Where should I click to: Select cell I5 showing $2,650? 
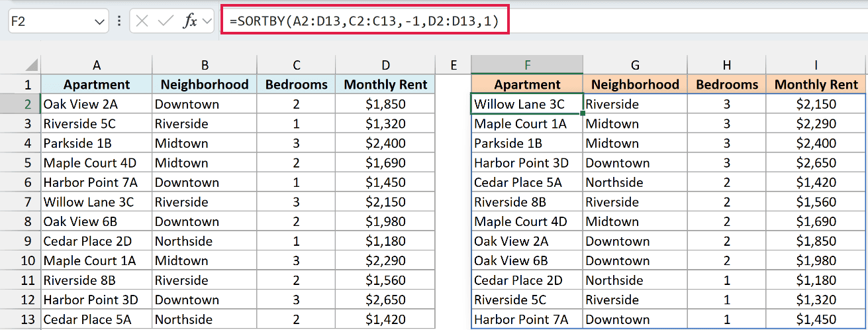(x=816, y=163)
